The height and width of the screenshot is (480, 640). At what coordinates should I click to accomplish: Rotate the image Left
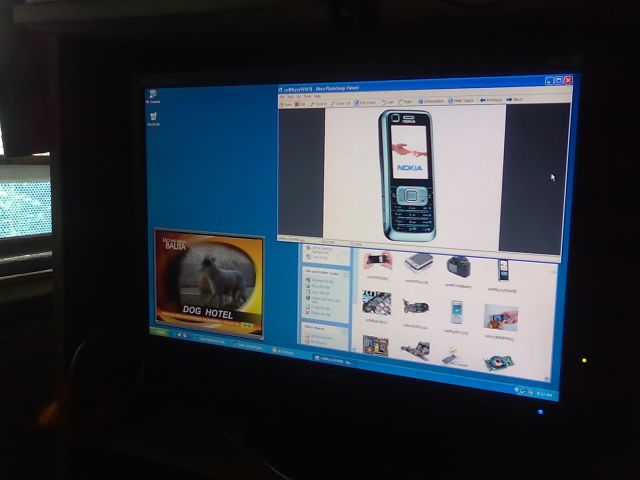(388, 102)
